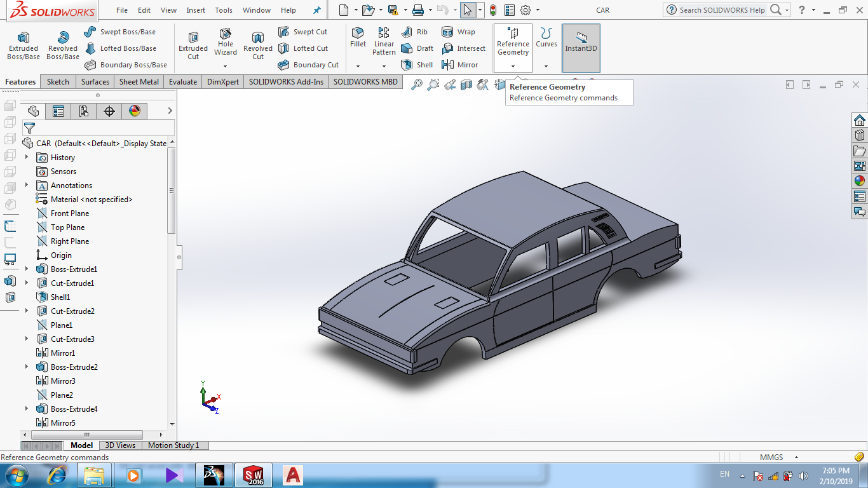
Task: Select the Fillet feature tool
Action: click(x=358, y=37)
